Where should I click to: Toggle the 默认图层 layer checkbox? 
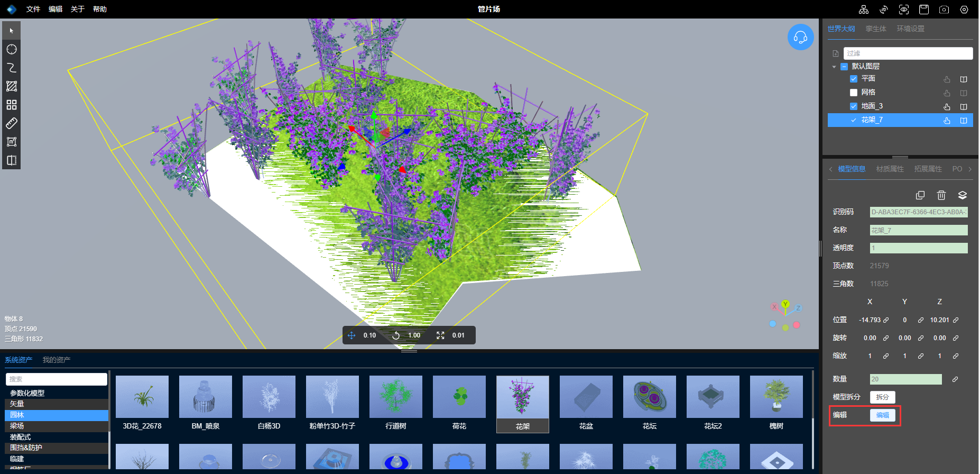point(844,67)
